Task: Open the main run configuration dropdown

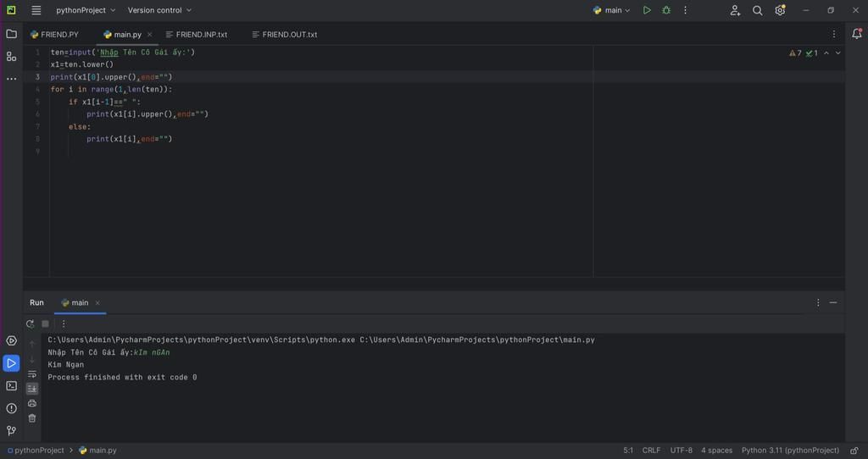Action: pyautogui.click(x=612, y=10)
